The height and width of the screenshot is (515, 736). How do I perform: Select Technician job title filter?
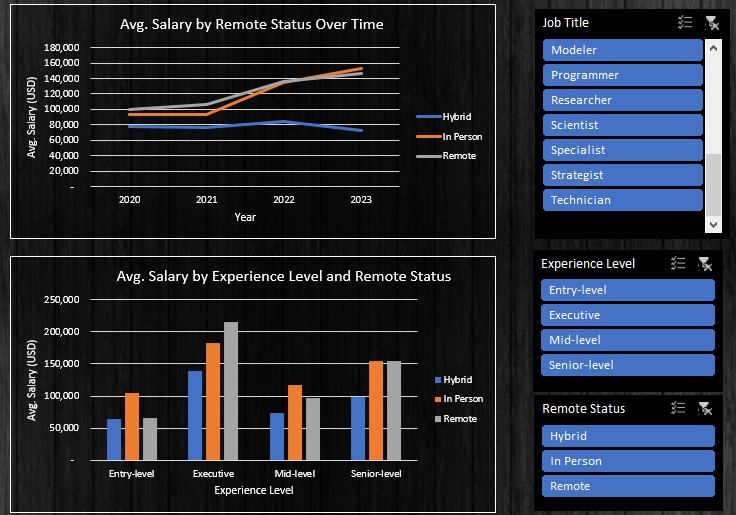click(x=623, y=200)
